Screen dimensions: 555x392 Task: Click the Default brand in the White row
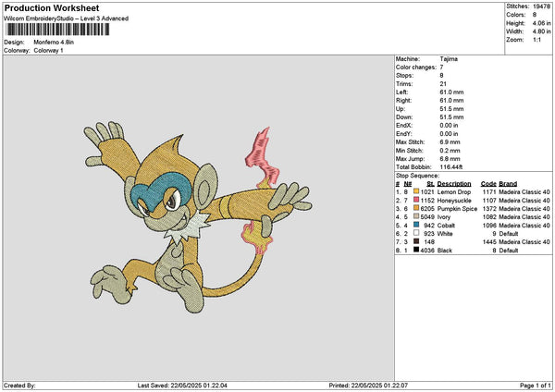(509, 234)
